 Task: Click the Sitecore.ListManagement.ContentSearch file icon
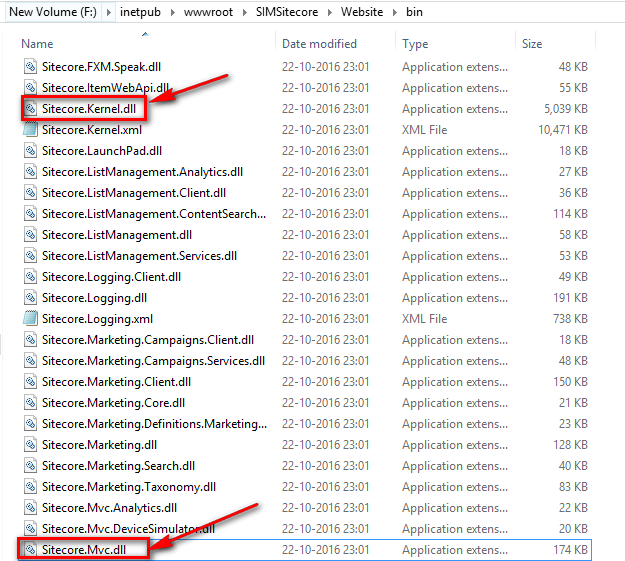point(30,213)
